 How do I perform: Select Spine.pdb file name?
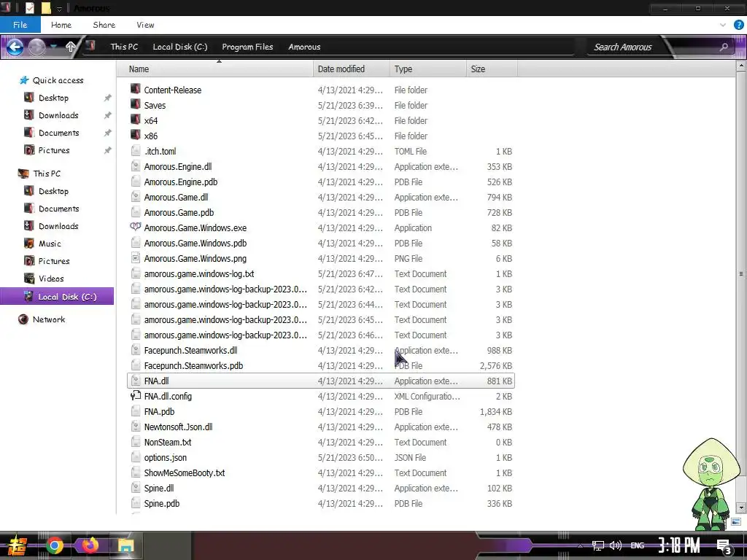(161, 503)
